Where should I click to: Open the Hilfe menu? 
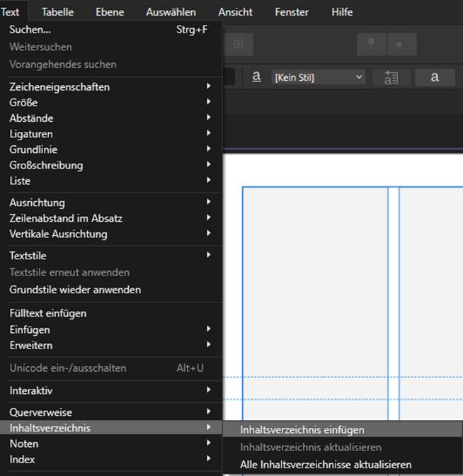click(342, 12)
